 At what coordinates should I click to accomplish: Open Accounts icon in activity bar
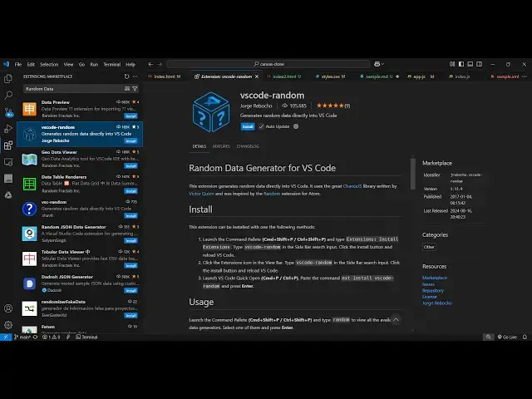tap(7, 308)
